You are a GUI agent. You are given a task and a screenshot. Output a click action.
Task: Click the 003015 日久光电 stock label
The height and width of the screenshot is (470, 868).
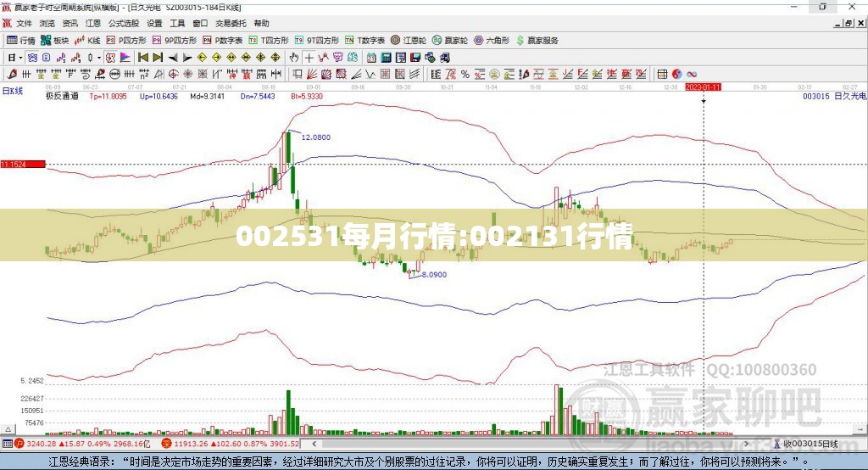click(x=834, y=96)
